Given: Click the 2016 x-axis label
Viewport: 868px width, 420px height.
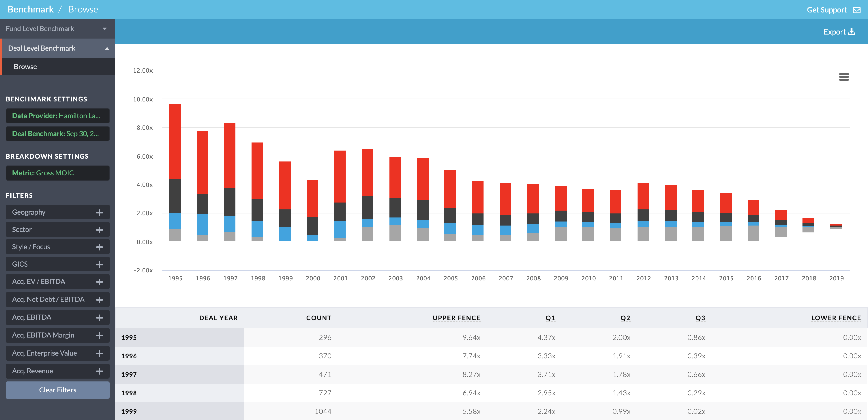Looking at the screenshot, I should [x=753, y=278].
